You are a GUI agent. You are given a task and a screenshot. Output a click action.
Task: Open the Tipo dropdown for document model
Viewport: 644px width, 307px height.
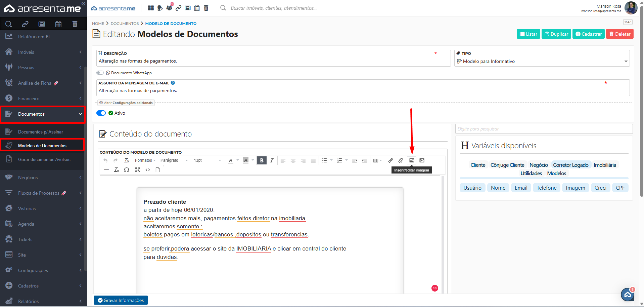542,61
